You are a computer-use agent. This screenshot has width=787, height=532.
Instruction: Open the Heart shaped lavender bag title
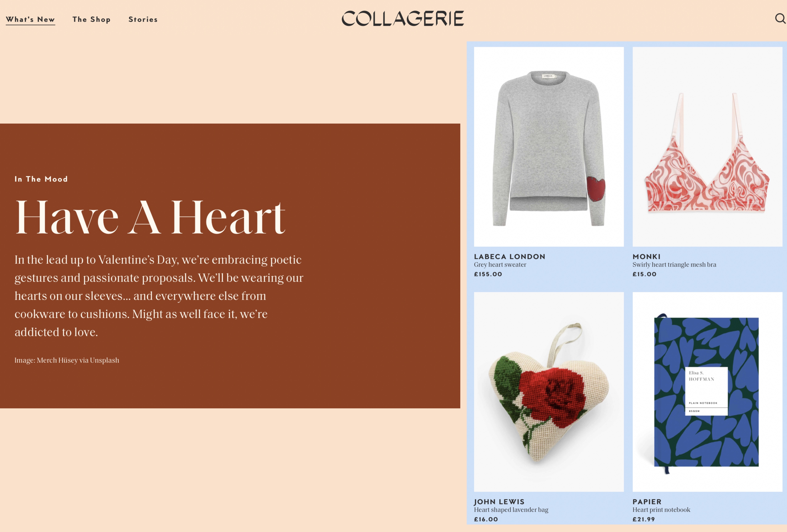click(x=511, y=510)
